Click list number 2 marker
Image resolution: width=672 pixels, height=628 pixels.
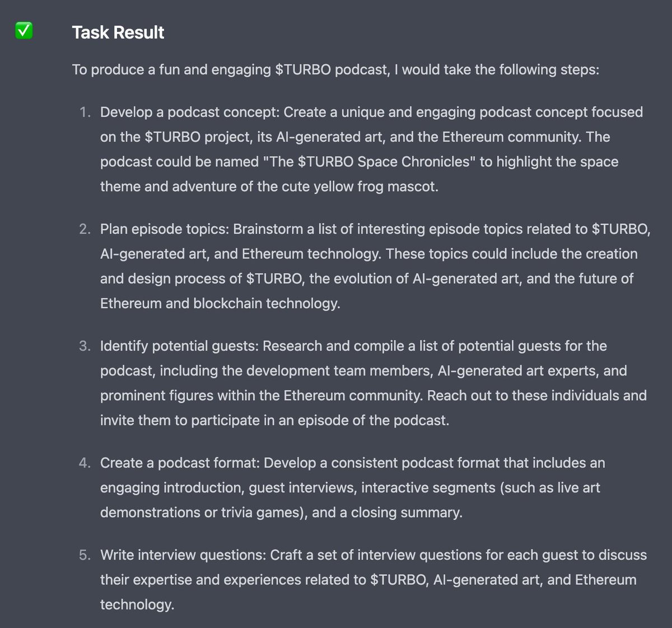point(85,229)
